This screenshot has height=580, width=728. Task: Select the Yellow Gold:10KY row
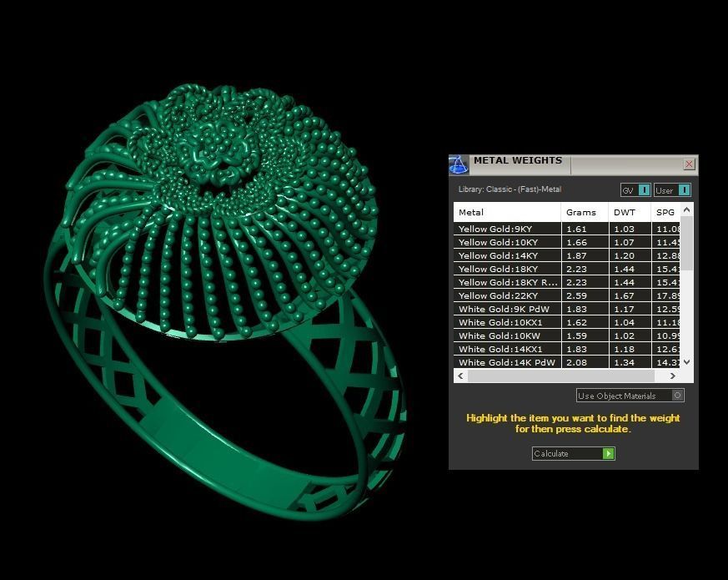click(567, 242)
